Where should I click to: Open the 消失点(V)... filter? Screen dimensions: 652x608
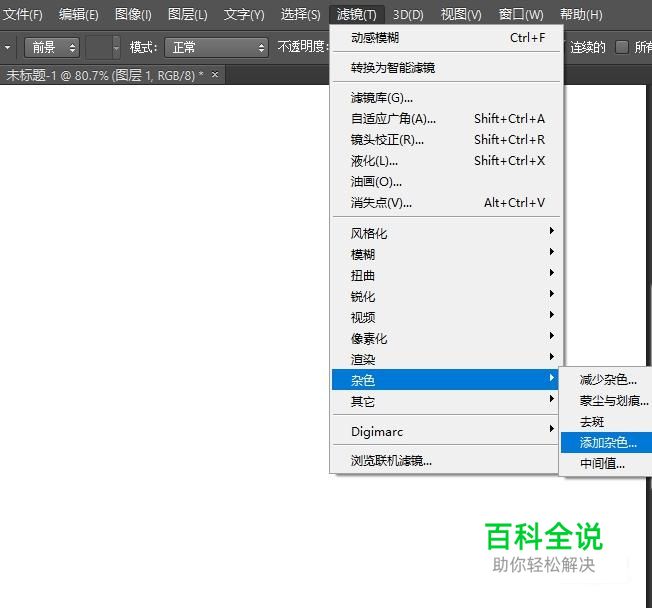447,203
